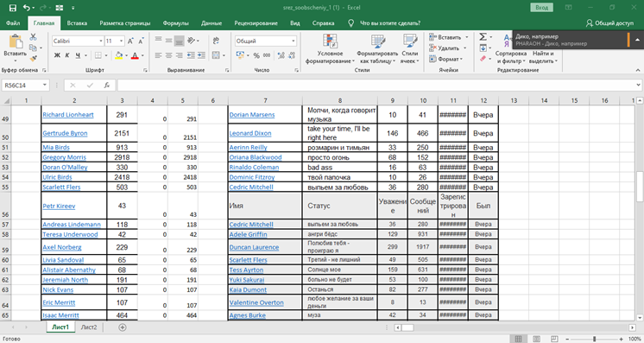Toggle italic (К) formatting
Image resolution: width=644 pixels, height=343 pixels.
click(67, 55)
